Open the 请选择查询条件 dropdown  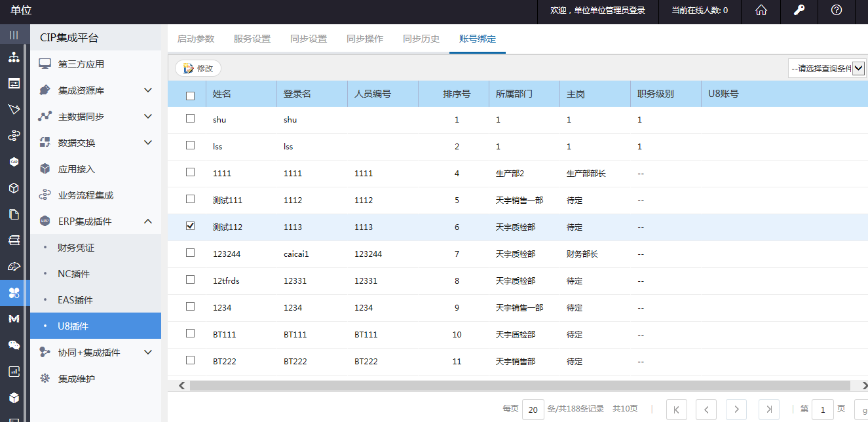tap(827, 68)
